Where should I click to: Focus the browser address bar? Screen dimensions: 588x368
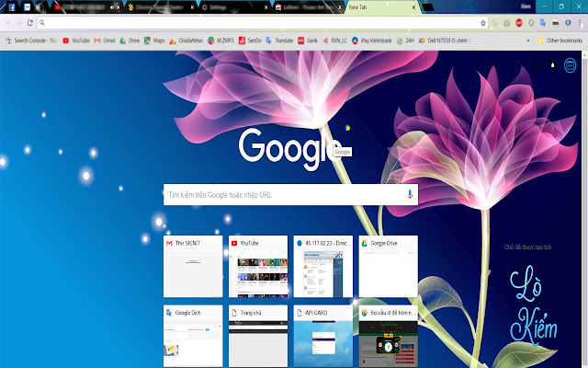263,23
